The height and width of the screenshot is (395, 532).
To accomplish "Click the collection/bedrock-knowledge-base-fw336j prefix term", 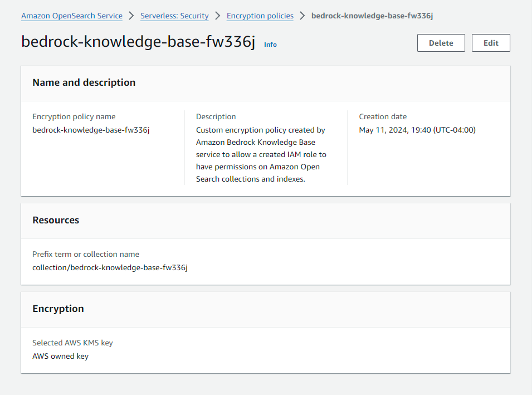I will tap(109, 267).
